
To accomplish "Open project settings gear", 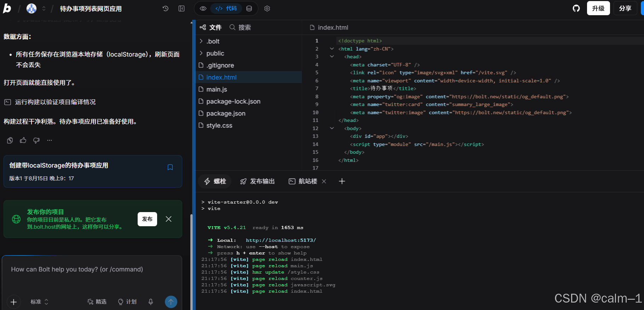I will 267,8.
